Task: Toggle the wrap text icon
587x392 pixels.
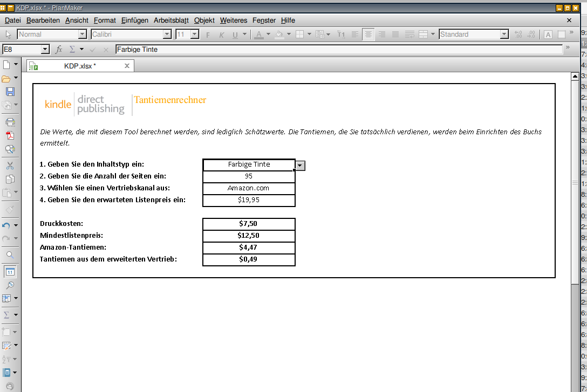Action: point(409,35)
